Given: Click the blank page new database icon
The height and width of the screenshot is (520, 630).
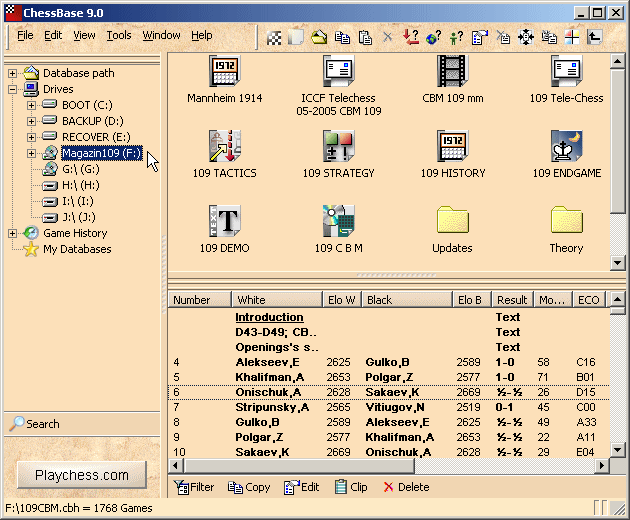Looking at the screenshot, I should (x=296, y=38).
